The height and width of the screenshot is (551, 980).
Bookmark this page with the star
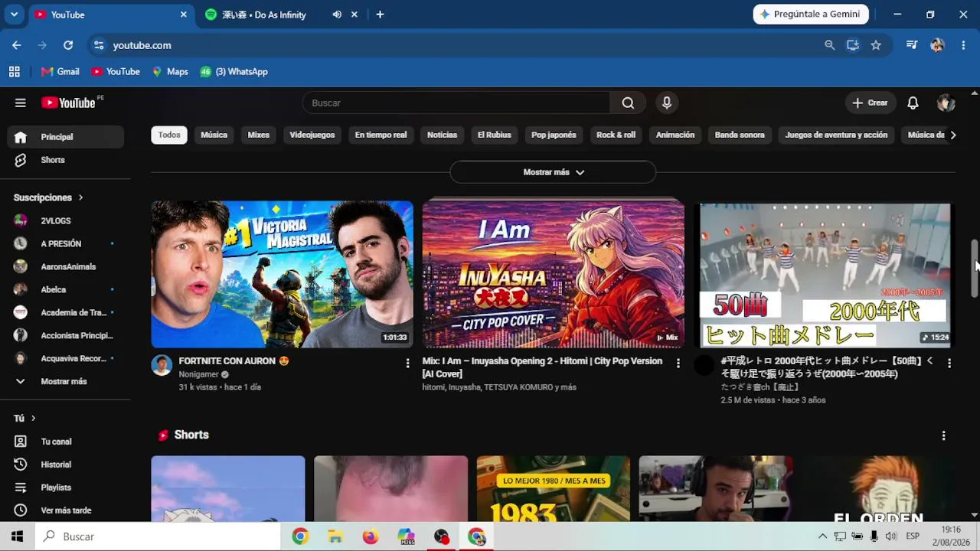(x=876, y=45)
